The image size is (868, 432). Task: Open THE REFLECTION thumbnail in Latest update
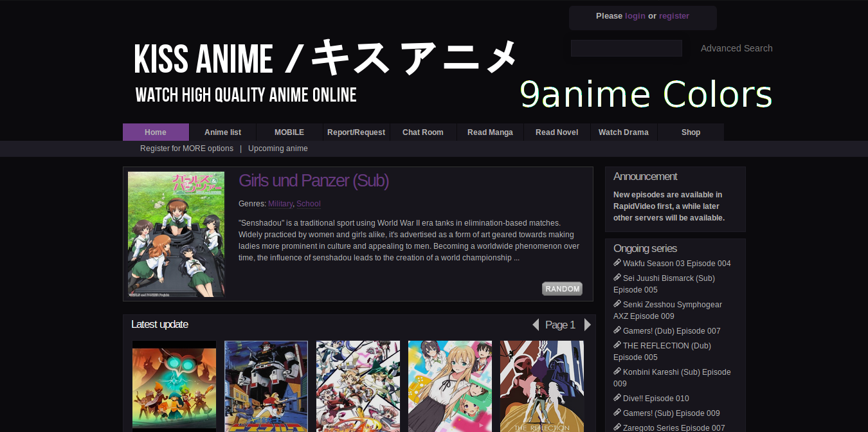[x=542, y=386]
